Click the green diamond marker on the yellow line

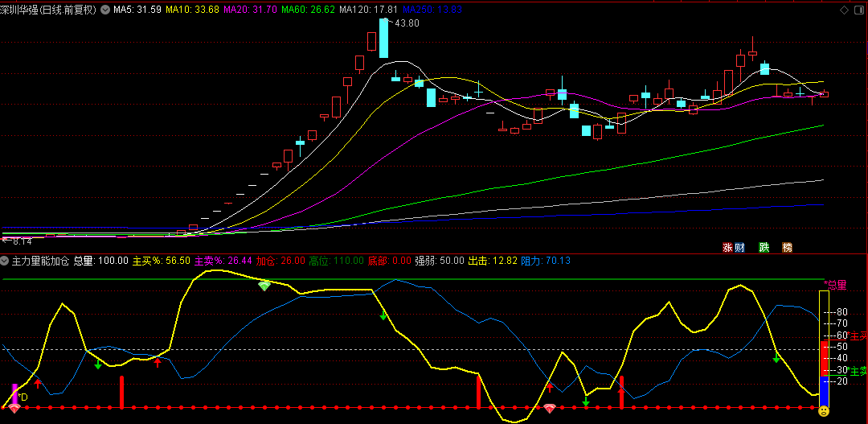(264, 286)
